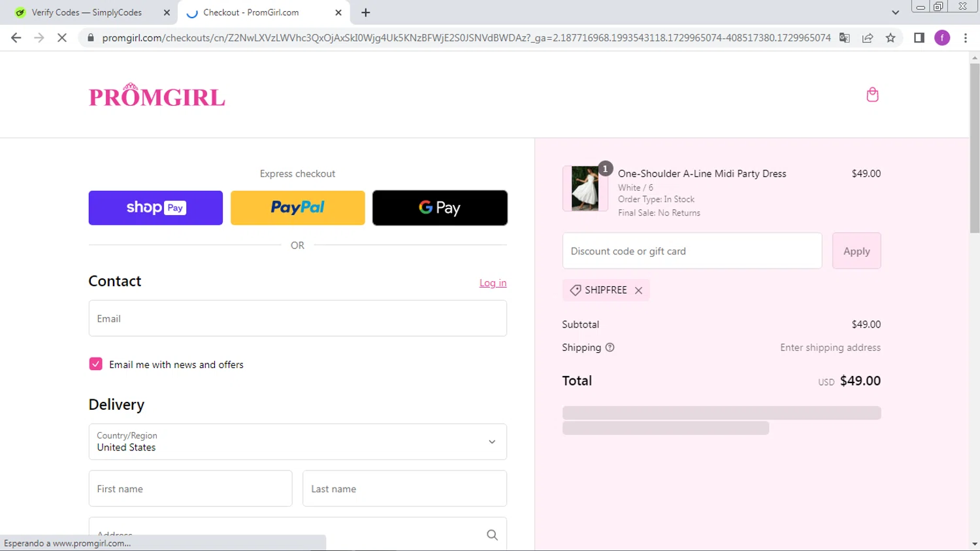Screen dimensions: 980x551
Task: Click the One-Shoulder dress product thumbnail
Action: pos(585,188)
